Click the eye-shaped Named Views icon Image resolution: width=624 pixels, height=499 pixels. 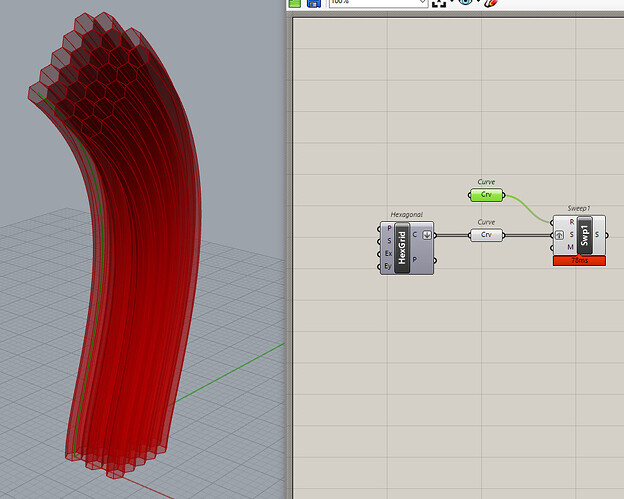465,2
